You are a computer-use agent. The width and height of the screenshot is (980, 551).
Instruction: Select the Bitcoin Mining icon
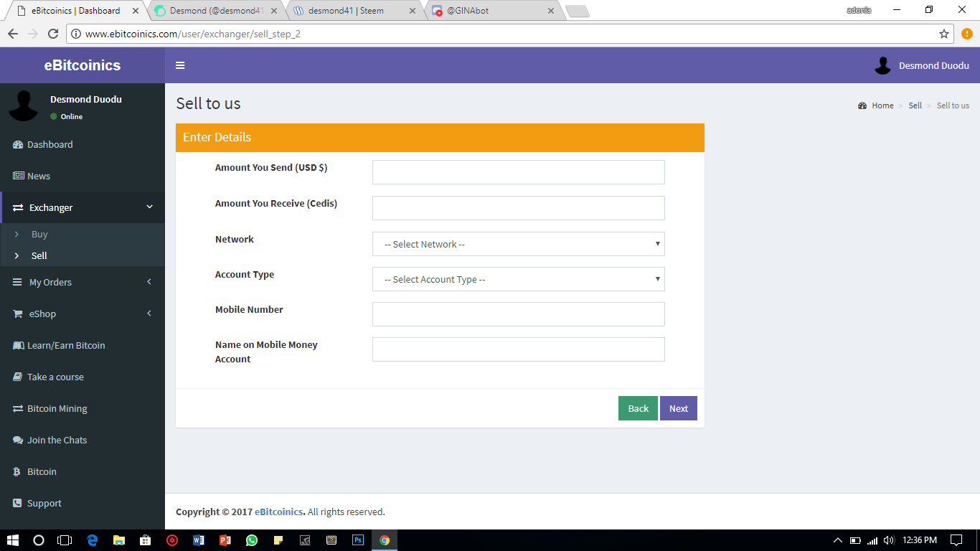pyautogui.click(x=17, y=408)
